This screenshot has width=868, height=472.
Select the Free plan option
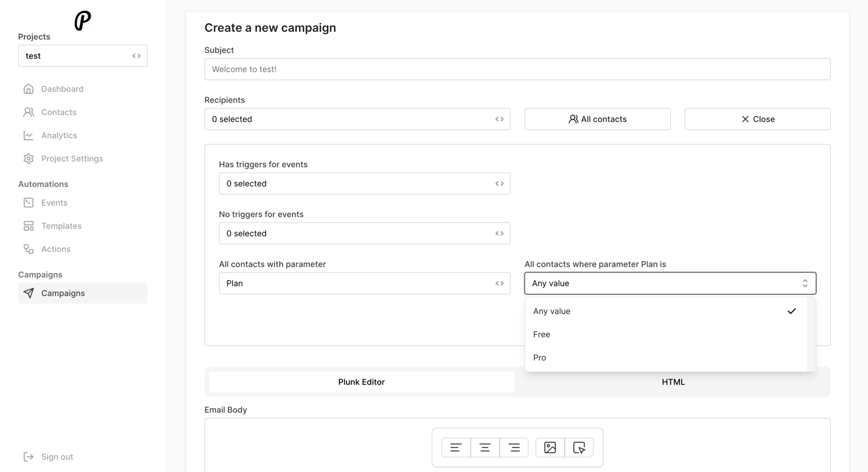(542, 334)
